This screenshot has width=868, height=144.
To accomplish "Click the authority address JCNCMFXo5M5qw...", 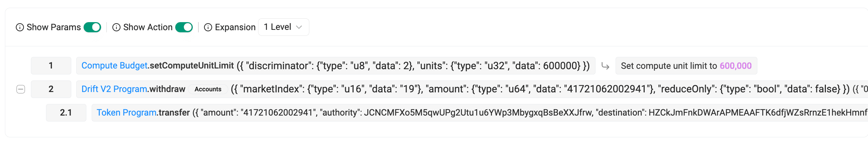I will click(478, 113).
